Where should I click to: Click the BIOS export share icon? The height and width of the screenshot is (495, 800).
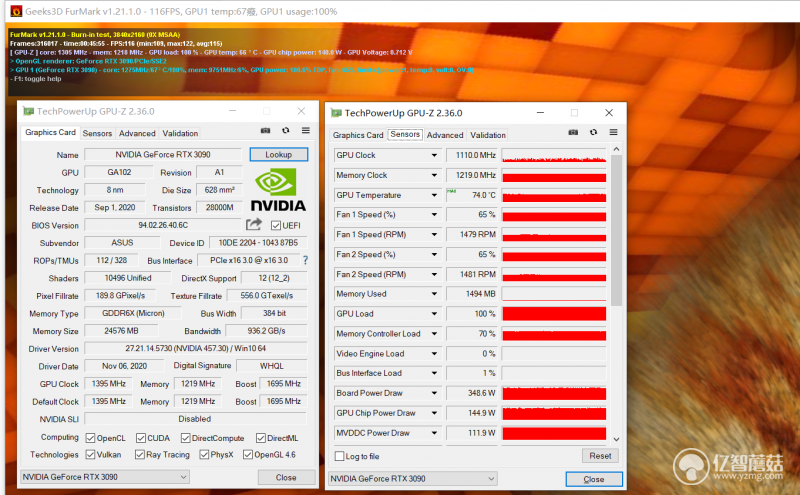[x=254, y=224]
